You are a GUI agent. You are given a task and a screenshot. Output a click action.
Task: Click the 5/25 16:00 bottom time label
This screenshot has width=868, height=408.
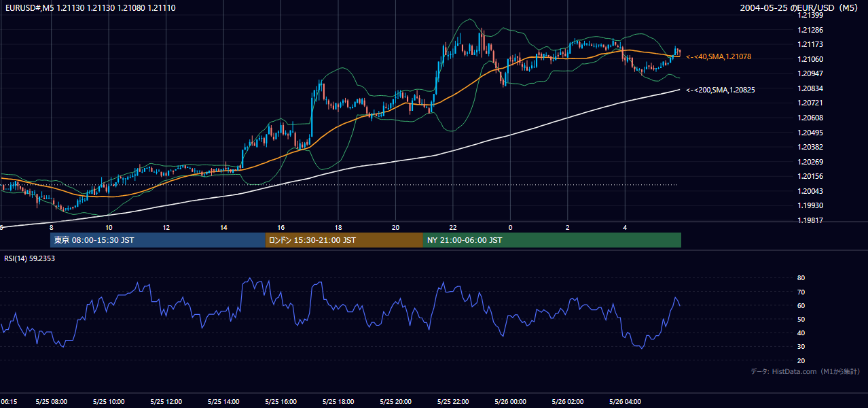coord(281,402)
